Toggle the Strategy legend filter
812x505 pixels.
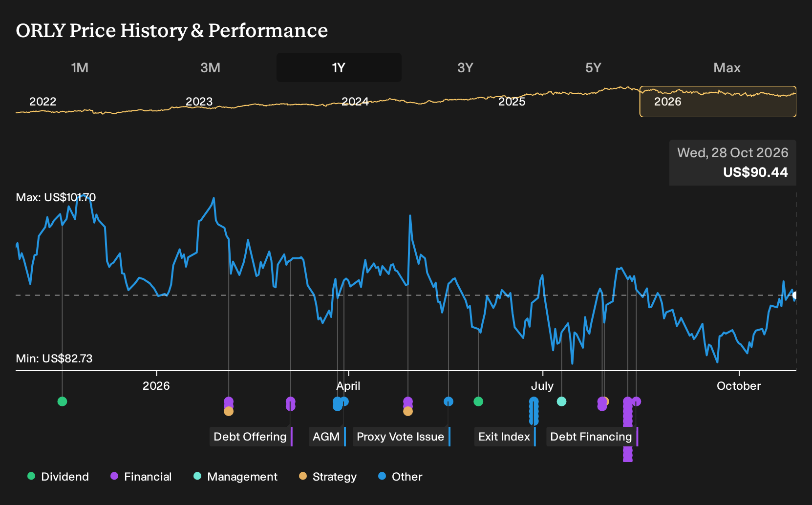[328, 477]
